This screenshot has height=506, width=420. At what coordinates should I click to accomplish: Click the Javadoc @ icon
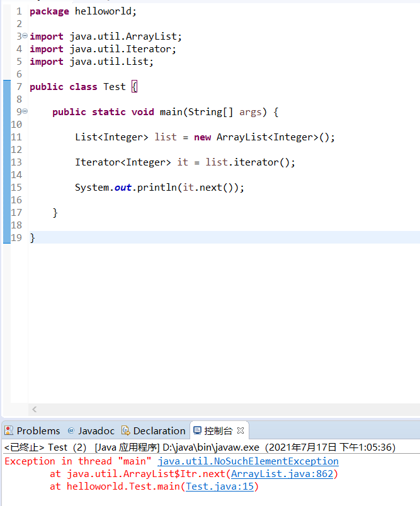pyautogui.click(x=71, y=430)
